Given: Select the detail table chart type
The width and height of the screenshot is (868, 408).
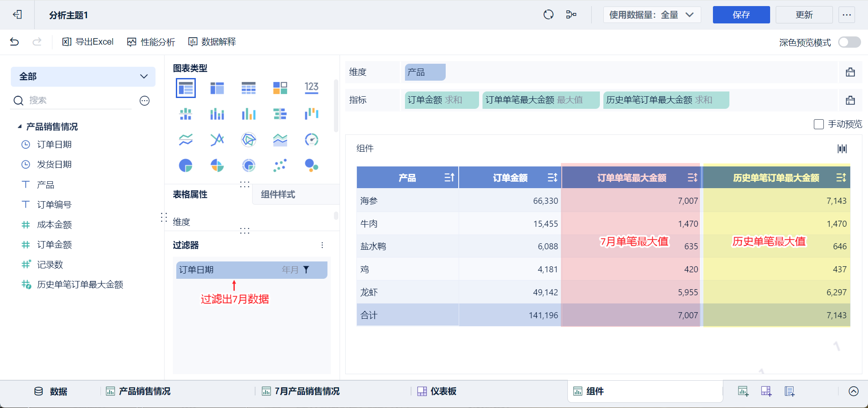Looking at the screenshot, I should coord(249,88).
